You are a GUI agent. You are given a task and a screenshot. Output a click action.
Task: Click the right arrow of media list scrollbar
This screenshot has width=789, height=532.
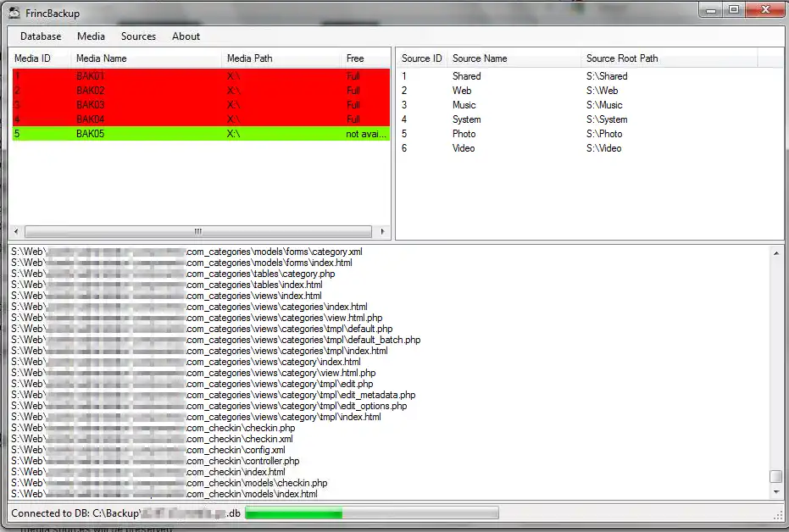tap(382, 231)
